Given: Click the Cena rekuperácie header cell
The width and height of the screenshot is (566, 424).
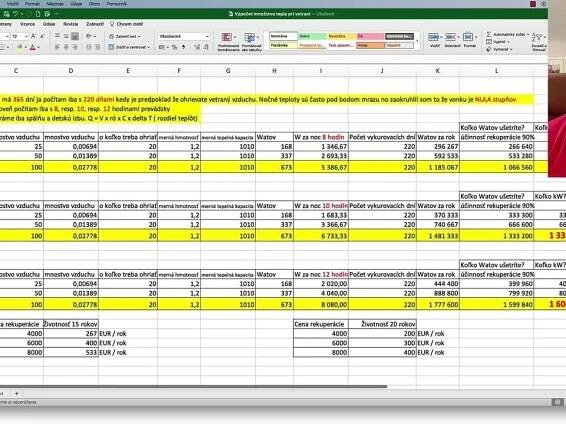Looking at the screenshot, I should (x=321, y=324).
